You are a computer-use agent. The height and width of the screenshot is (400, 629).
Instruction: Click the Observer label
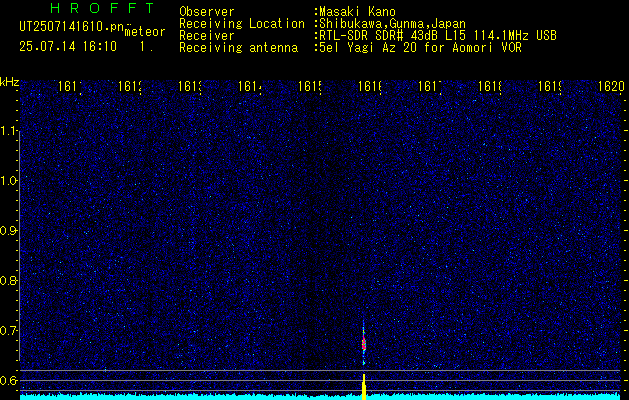point(207,12)
